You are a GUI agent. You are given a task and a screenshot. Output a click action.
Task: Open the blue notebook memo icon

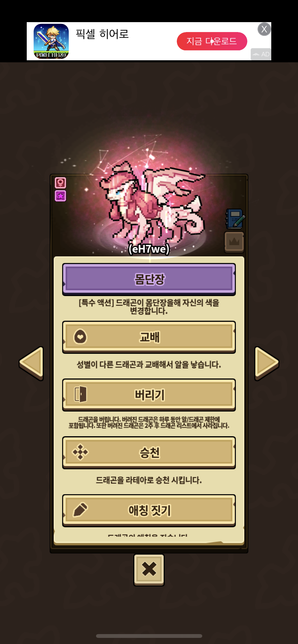(x=235, y=218)
